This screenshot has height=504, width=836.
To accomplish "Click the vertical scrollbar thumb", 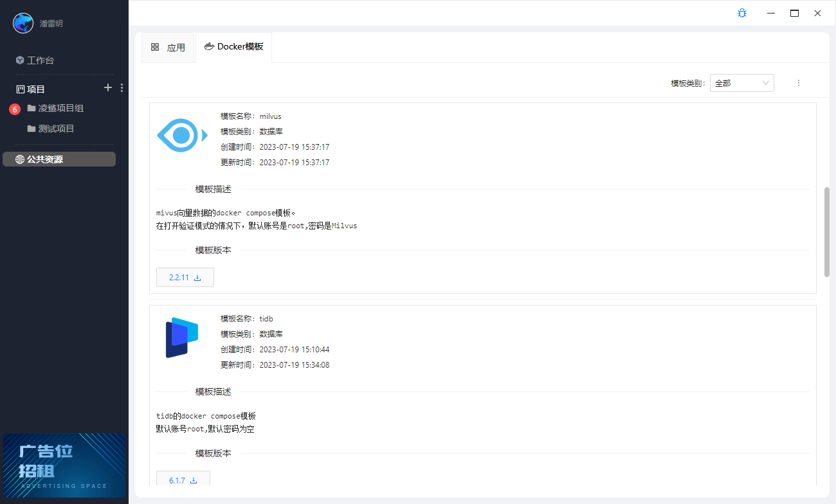I will coord(827,232).
